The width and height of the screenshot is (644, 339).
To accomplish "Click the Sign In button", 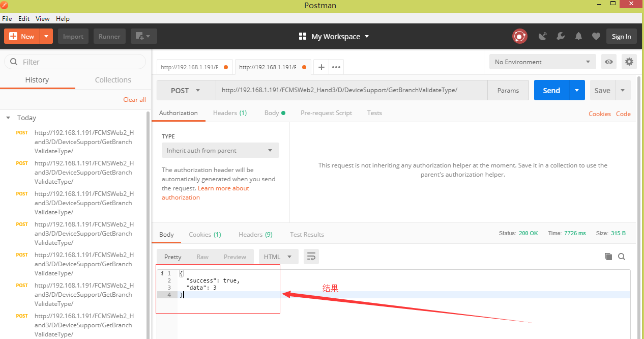I will 622,36.
